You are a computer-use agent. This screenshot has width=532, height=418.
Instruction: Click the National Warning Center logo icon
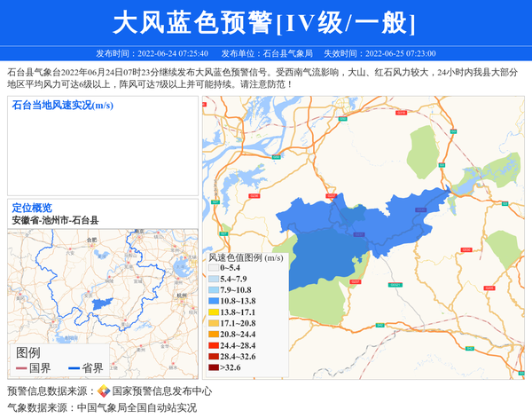click(x=104, y=391)
